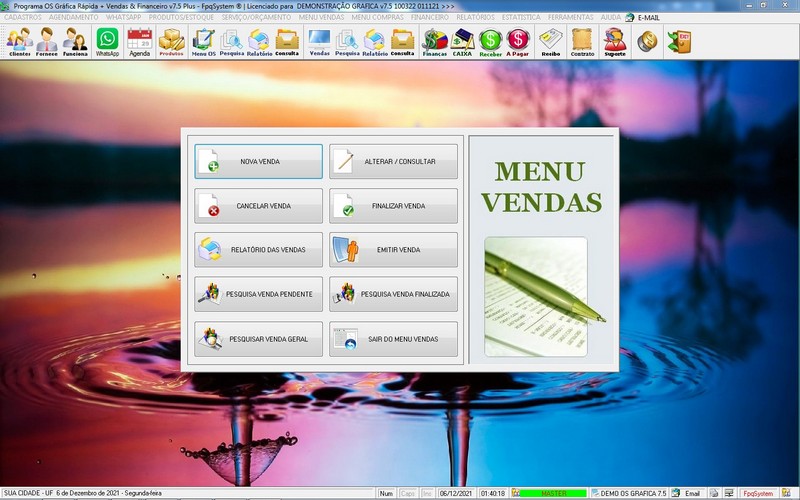Click the monitor icon in status bar
Image resolution: width=800 pixels, height=500 pixels.
point(730,493)
